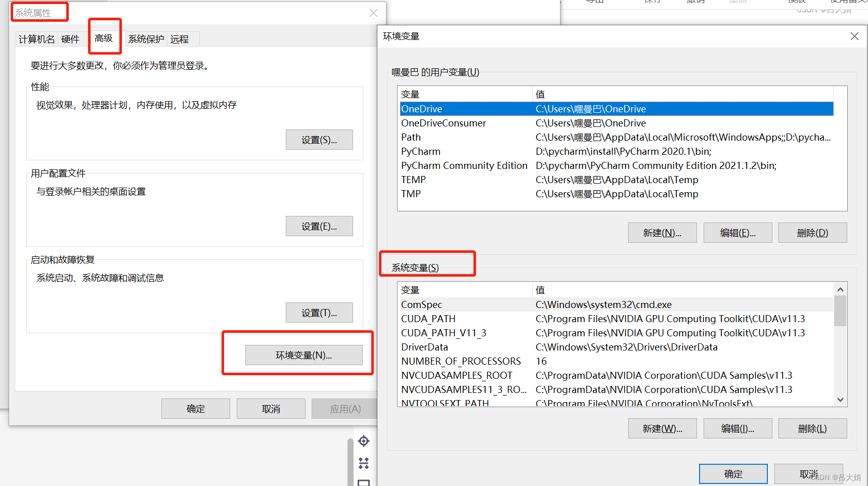This screenshot has height=486, width=868.
Task: Open the 系统保护 tab
Action: [x=146, y=39]
